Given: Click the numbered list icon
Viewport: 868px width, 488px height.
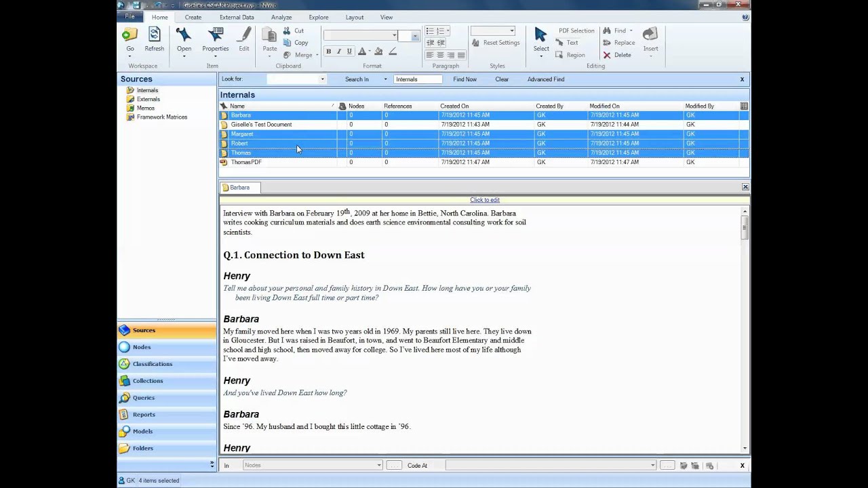Looking at the screenshot, I should pos(440,31).
